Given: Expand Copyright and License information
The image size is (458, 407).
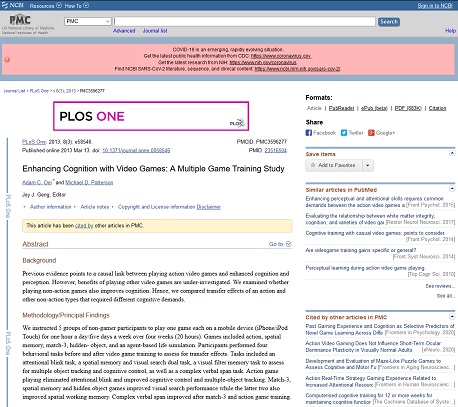Looking at the screenshot, I should pyautogui.click(x=156, y=207).
